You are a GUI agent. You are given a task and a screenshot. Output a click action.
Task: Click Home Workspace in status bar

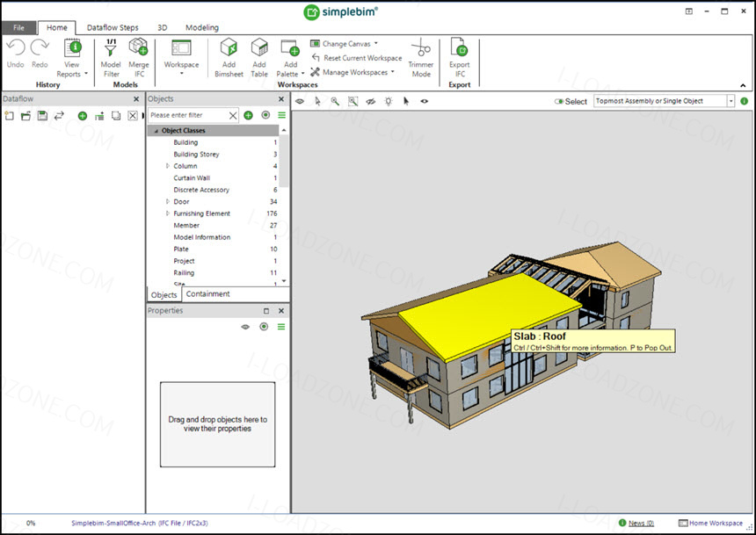pos(710,524)
